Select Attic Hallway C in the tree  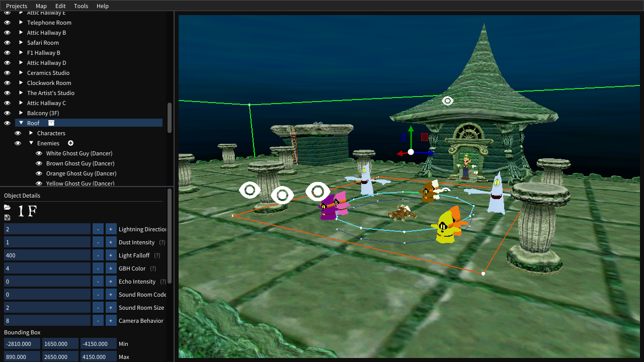pos(46,103)
